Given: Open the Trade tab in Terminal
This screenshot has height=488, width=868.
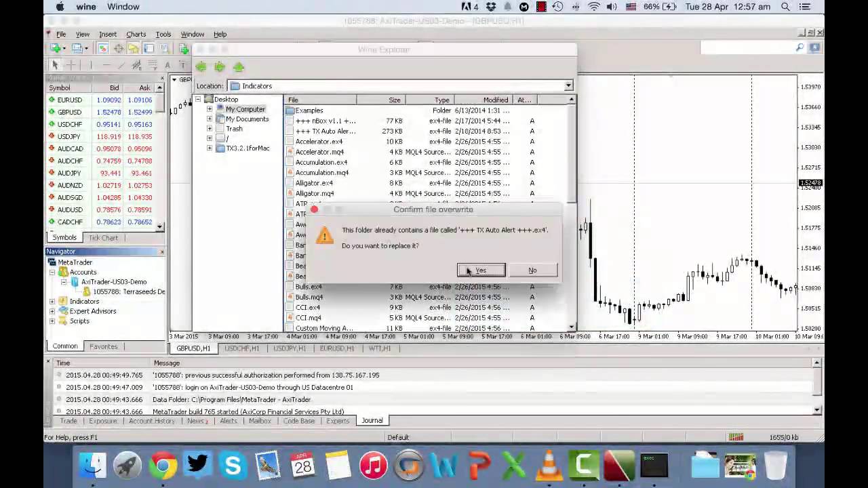Looking at the screenshot, I should (x=68, y=421).
